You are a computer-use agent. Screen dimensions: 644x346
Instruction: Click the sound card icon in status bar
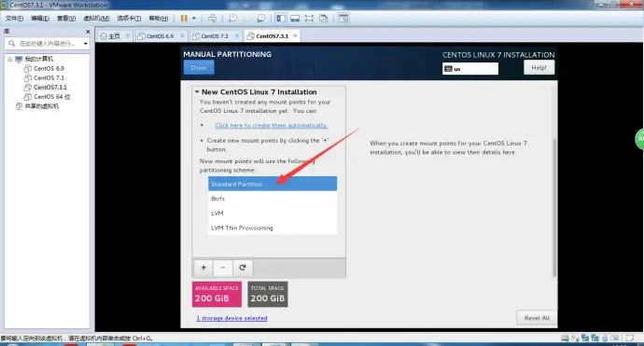(x=615, y=339)
